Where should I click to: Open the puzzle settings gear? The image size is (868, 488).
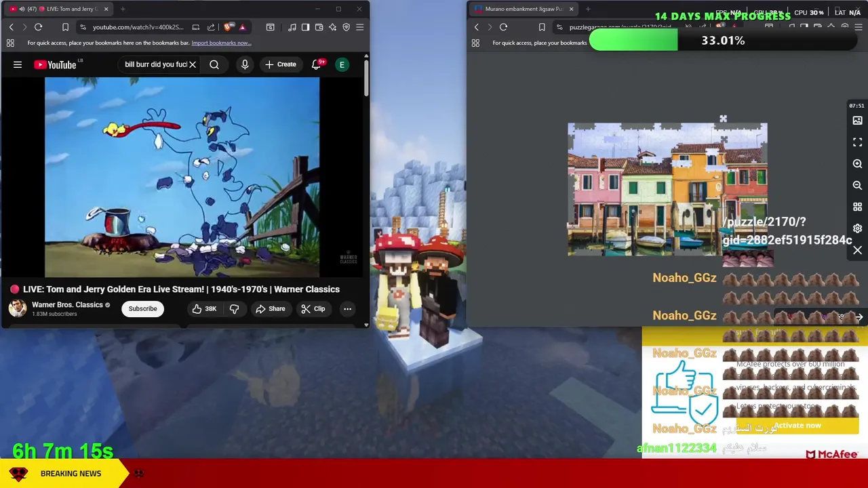(857, 228)
